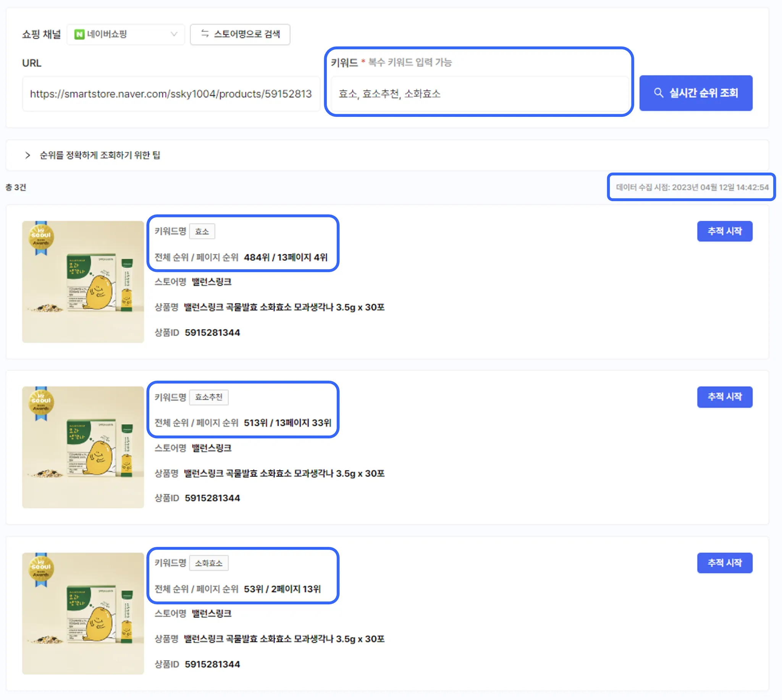This screenshot has width=782, height=700.
Task: Open the 네이버쇼핑 shopping channel dropdown
Action: pyautogui.click(x=126, y=35)
